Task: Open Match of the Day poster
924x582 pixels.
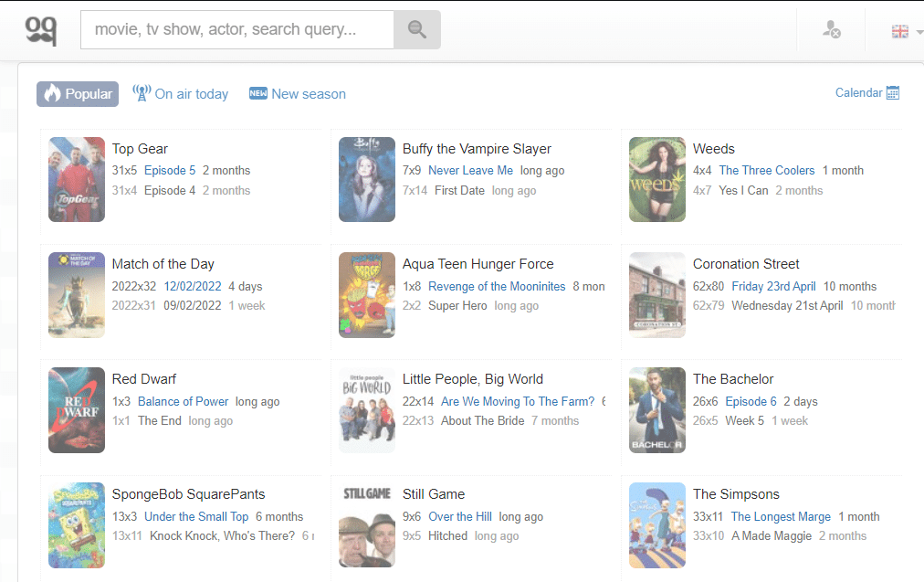Action: [x=77, y=295]
